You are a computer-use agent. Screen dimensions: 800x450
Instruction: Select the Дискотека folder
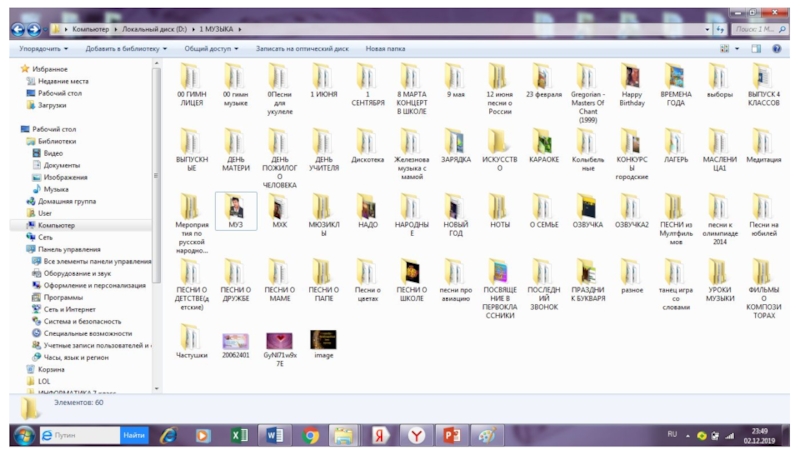[367, 146]
